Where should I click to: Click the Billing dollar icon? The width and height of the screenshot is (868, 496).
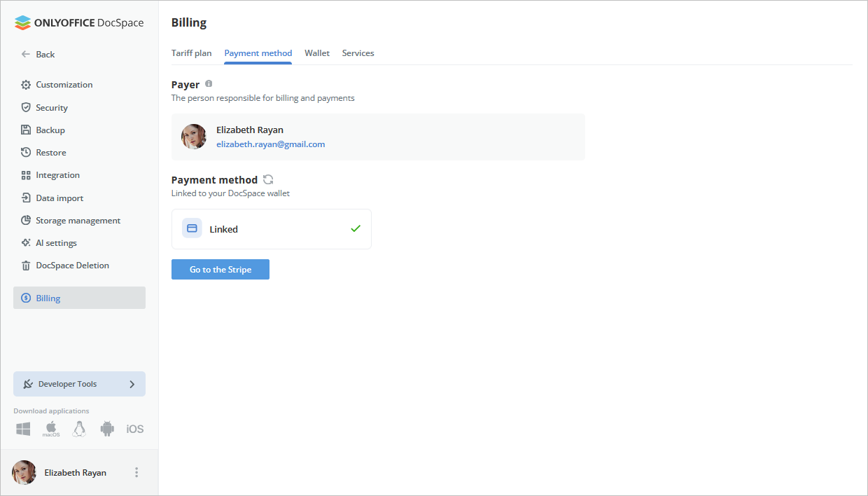26,298
